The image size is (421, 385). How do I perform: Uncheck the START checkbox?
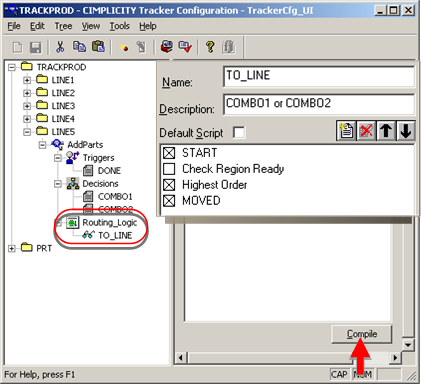coord(169,153)
